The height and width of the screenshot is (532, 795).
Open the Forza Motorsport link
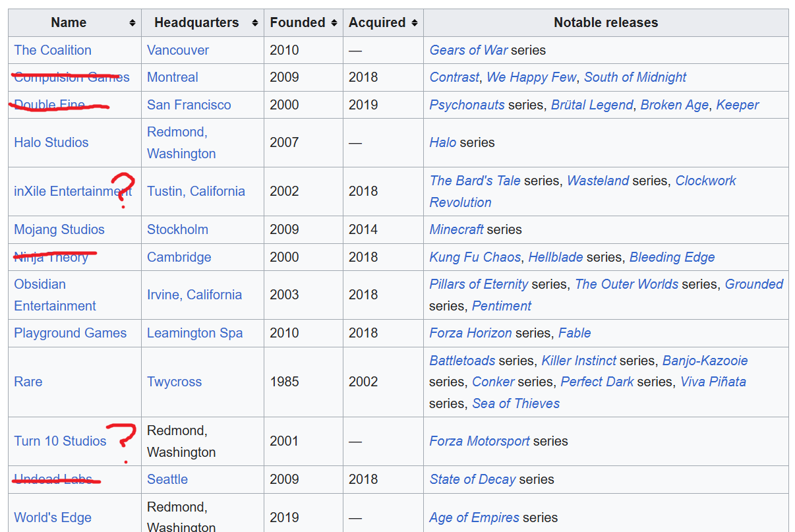pos(480,441)
